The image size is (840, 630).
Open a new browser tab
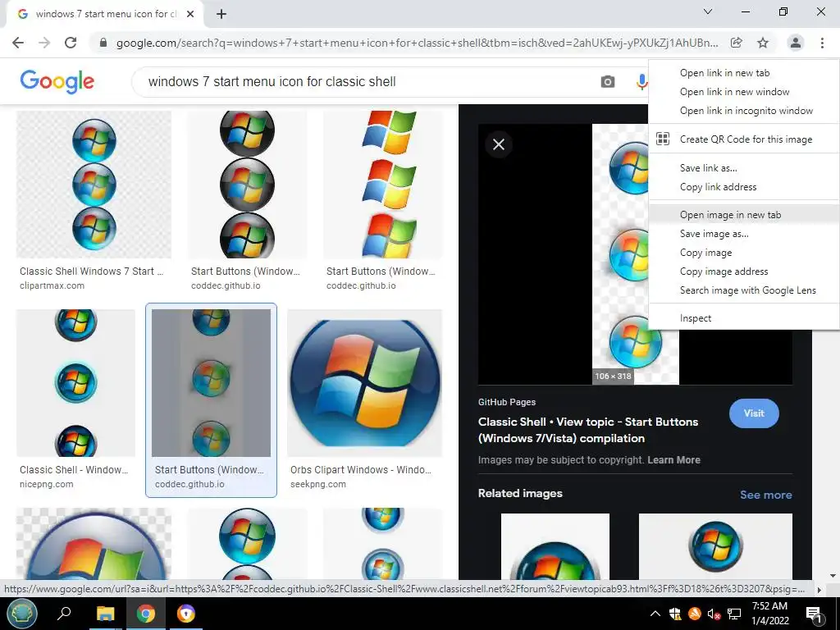pyautogui.click(x=221, y=15)
